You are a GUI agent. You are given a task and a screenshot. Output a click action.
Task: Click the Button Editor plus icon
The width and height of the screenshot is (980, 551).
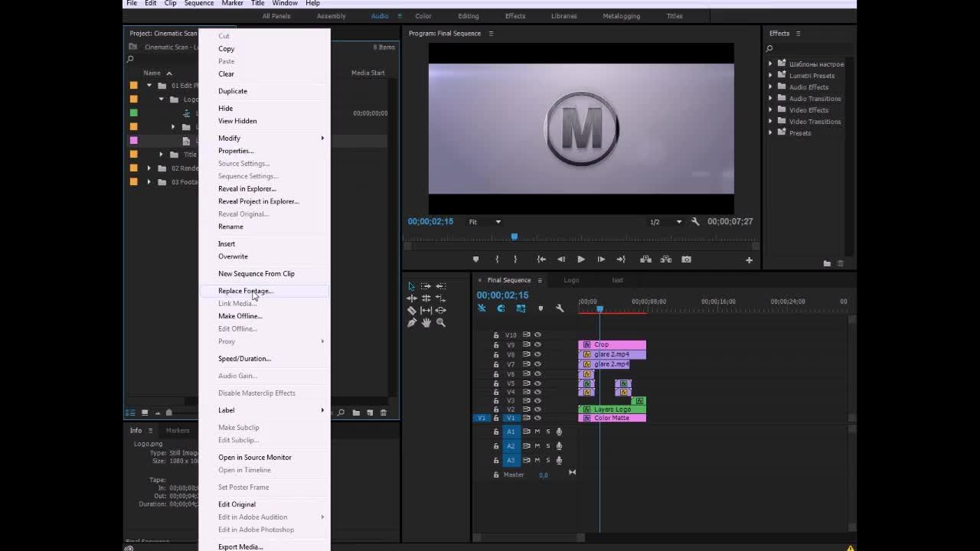coord(749,260)
